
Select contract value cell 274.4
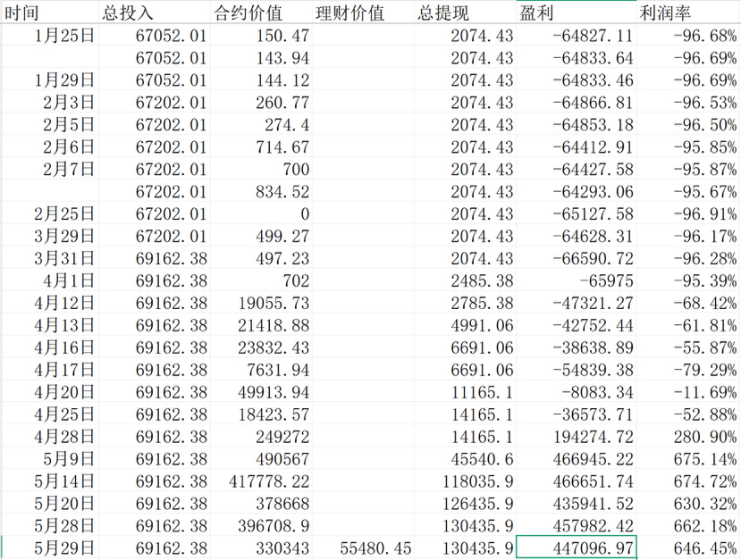click(261, 124)
